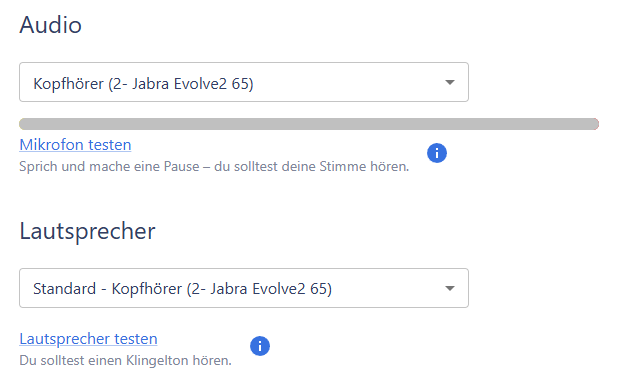Open the Audio microphone device dropdown
622x379 pixels.
(x=244, y=82)
